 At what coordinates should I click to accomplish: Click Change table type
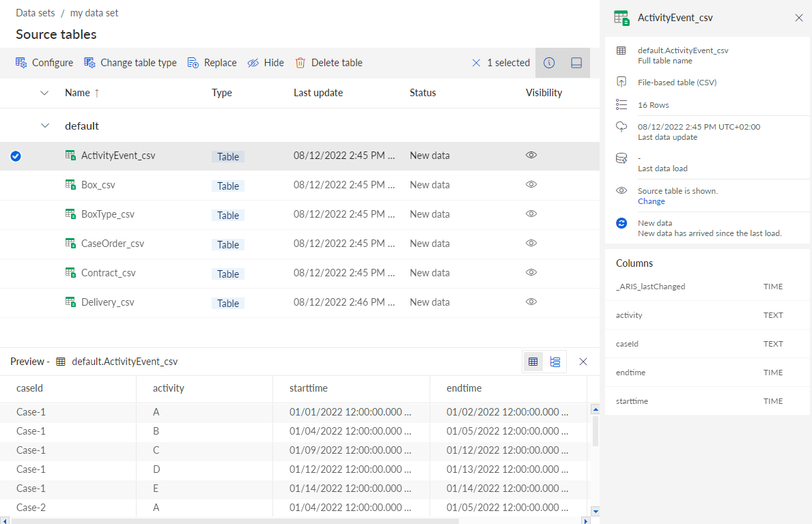coord(130,63)
